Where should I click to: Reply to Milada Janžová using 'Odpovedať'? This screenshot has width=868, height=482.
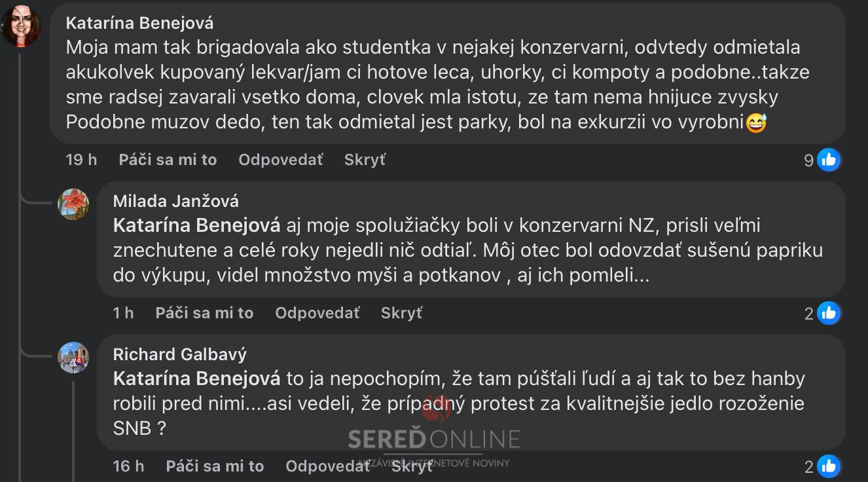317,313
